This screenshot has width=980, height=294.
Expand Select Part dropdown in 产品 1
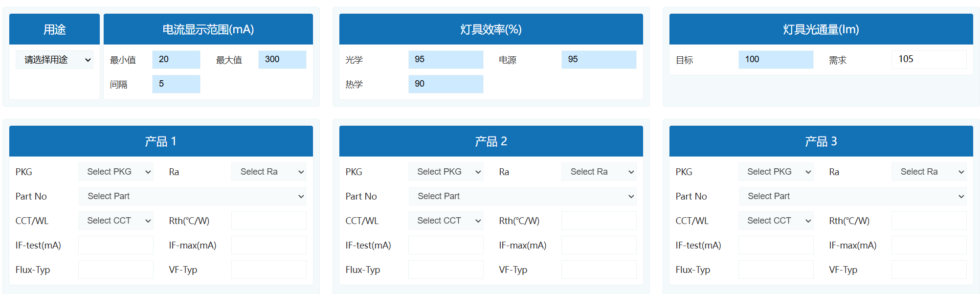(x=193, y=196)
